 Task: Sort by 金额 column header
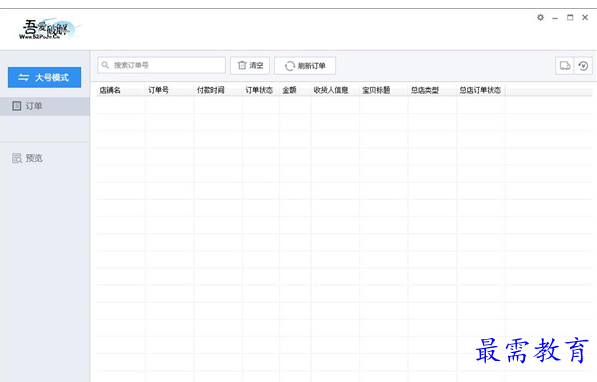coord(295,90)
